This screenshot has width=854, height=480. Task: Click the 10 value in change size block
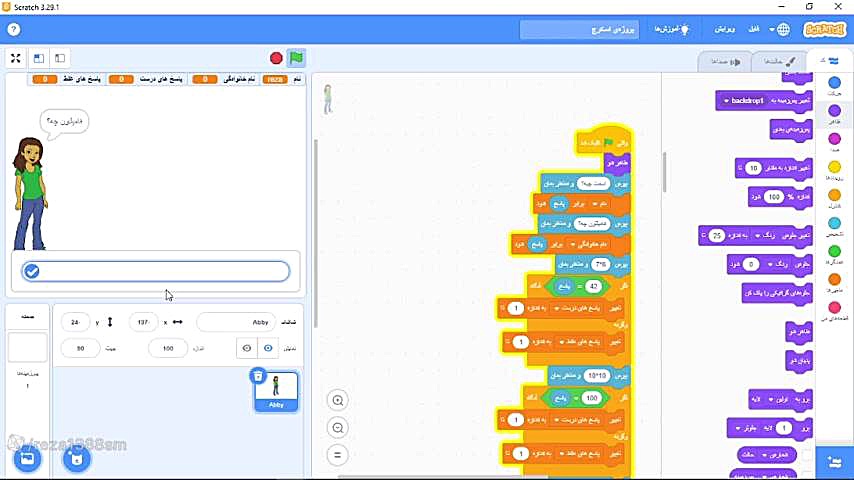(x=753, y=168)
